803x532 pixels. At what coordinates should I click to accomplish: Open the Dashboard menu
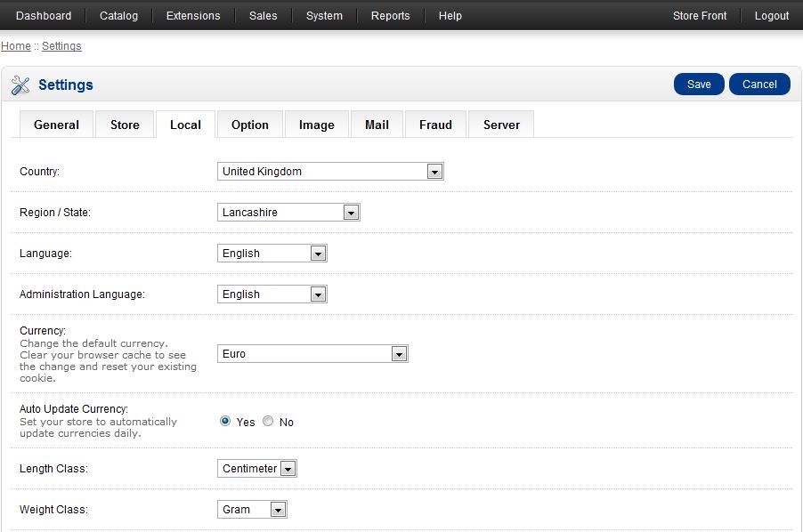pos(44,16)
